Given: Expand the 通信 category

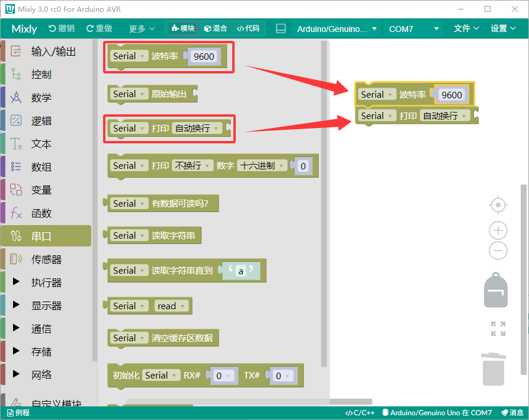Looking at the screenshot, I should (x=16, y=328).
